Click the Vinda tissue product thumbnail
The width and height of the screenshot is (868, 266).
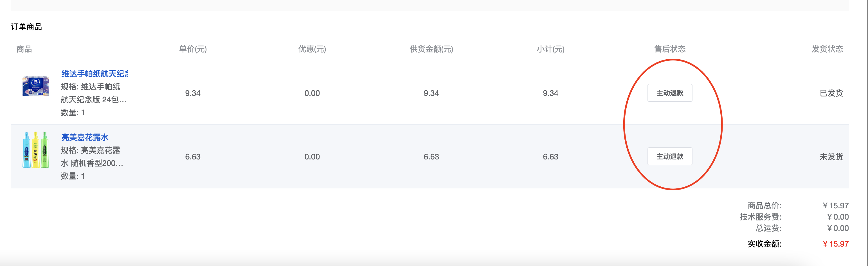click(x=36, y=86)
